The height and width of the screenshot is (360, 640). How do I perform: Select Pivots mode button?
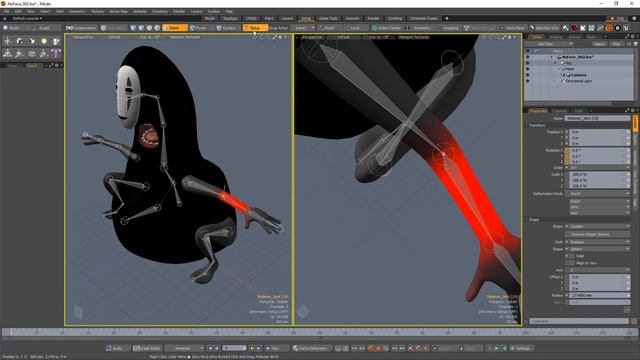[x=199, y=28]
